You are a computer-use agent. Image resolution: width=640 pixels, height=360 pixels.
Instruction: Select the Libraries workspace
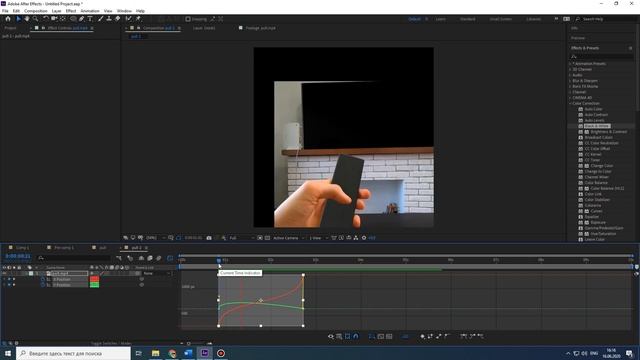point(533,19)
